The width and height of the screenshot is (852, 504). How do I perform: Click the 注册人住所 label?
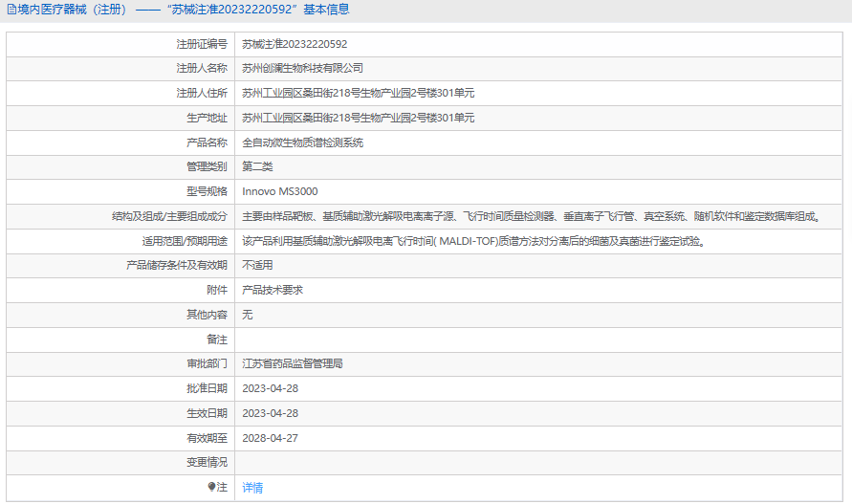click(202, 93)
